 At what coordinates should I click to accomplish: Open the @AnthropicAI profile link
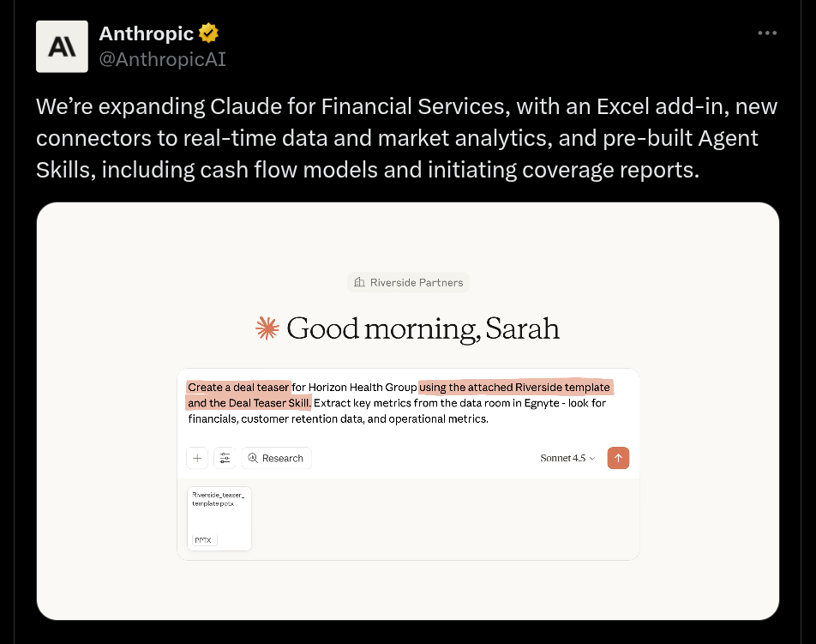point(162,59)
